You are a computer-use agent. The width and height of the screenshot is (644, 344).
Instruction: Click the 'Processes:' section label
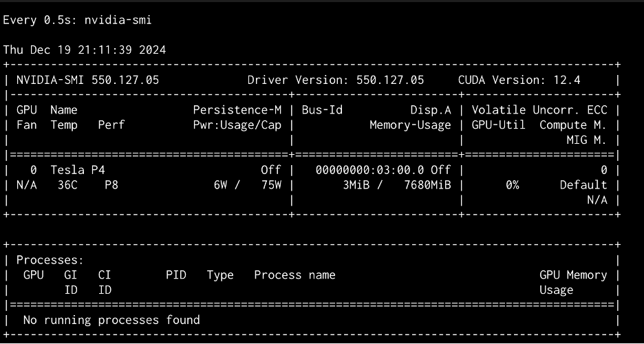50,260
